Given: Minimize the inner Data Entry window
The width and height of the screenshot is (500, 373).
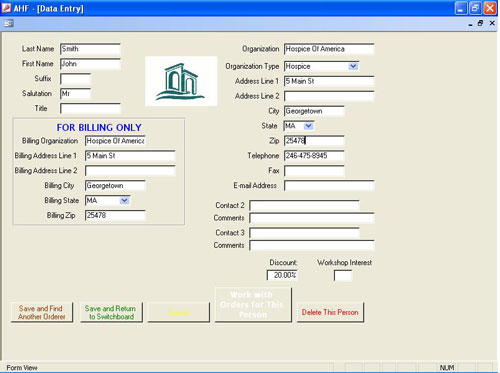Looking at the screenshot, I should (x=470, y=24).
